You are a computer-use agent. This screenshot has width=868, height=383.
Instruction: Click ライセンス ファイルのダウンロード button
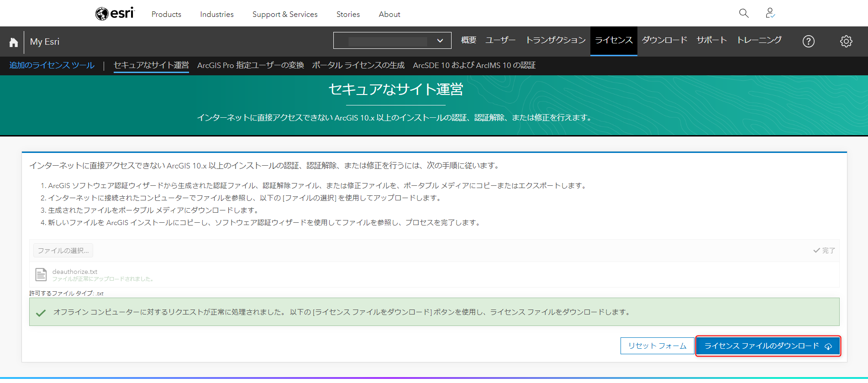(768, 346)
